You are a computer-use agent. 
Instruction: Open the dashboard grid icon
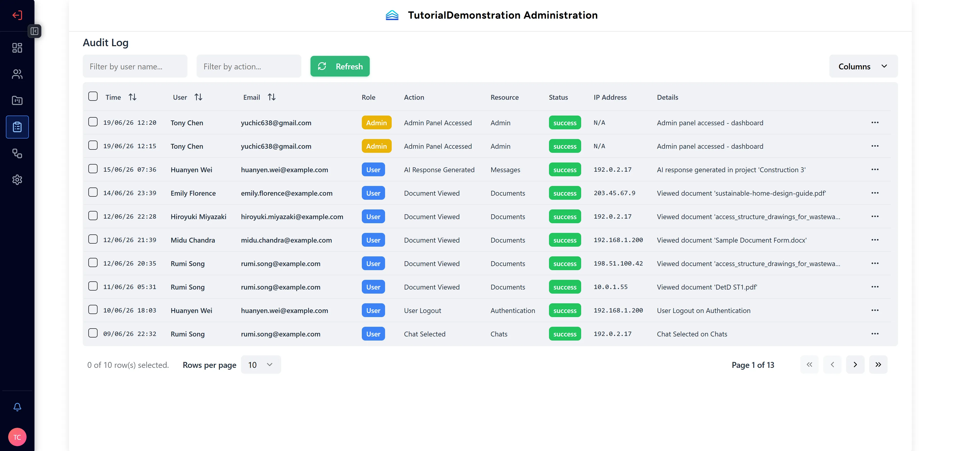tap(17, 47)
